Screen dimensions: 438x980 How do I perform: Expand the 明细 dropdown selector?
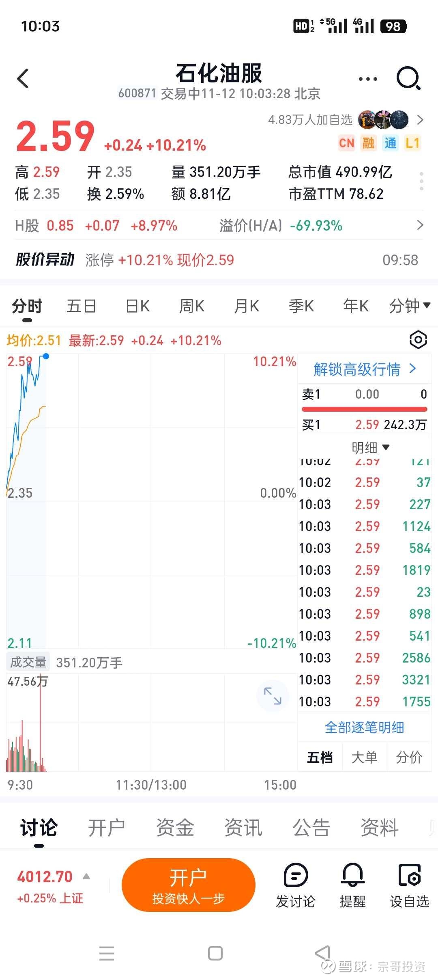[370, 447]
